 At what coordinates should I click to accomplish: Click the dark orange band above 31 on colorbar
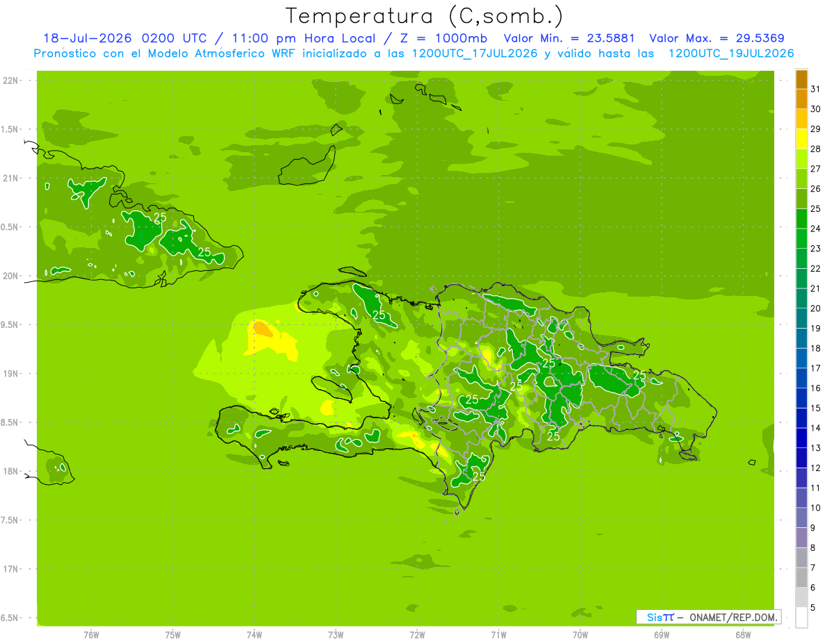coord(801,79)
